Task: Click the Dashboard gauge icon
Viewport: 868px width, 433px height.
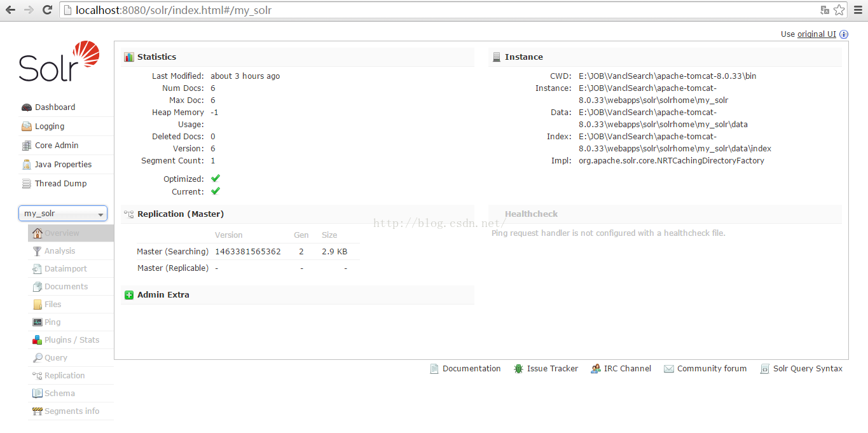Action: click(27, 107)
